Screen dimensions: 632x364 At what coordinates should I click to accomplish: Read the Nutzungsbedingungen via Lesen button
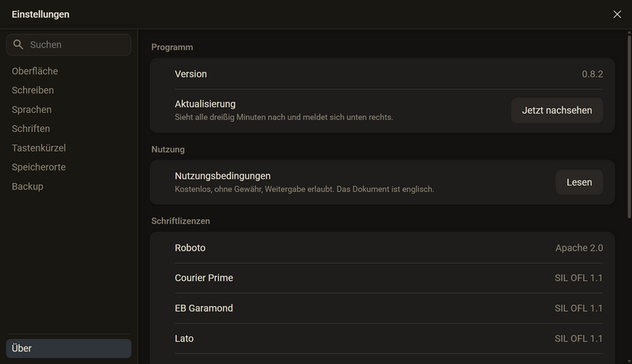[x=579, y=182]
